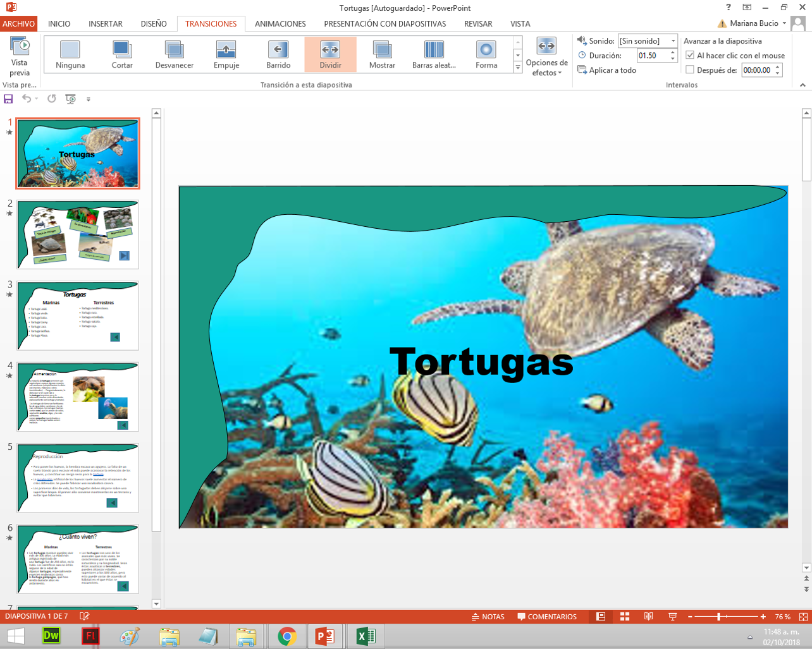Choose the Barrido transition effect
Viewport: 812px width, 649px height.
[x=278, y=54]
